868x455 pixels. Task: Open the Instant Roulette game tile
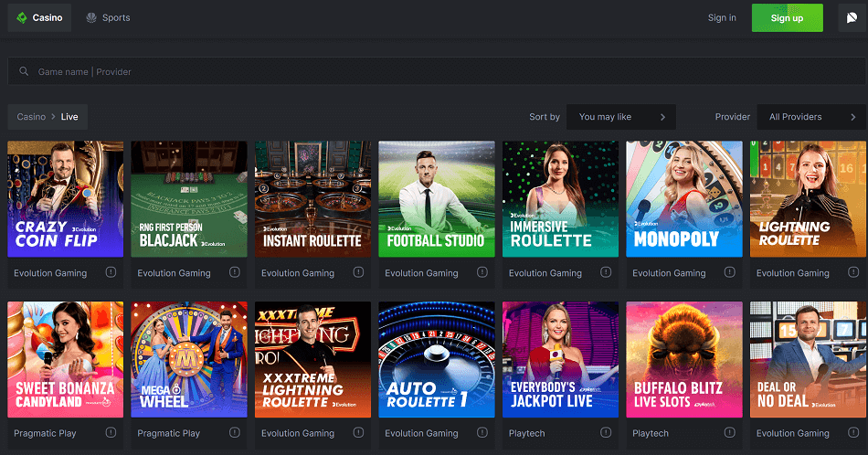312,198
